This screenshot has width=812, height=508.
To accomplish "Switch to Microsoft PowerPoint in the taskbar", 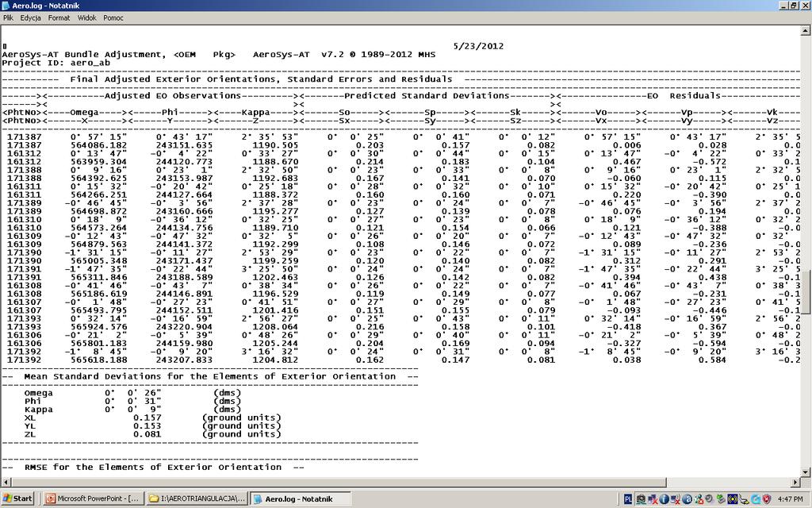I will [x=92, y=498].
